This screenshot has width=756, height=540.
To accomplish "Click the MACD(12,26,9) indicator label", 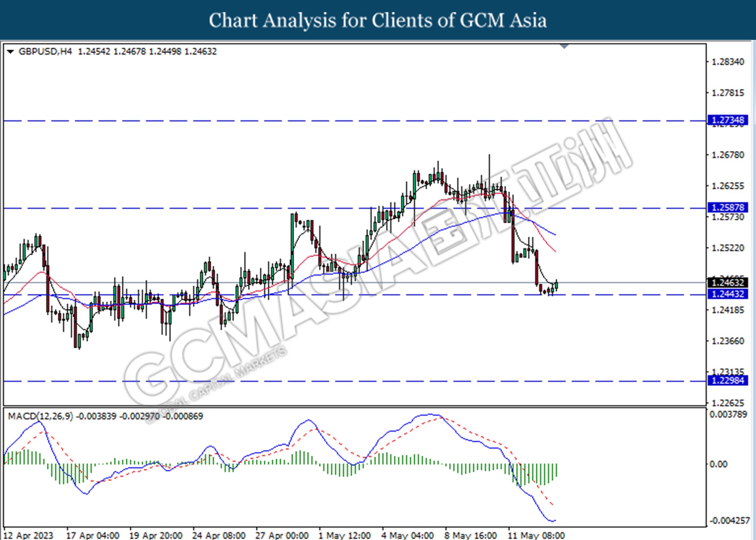I will (x=40, y=416).
